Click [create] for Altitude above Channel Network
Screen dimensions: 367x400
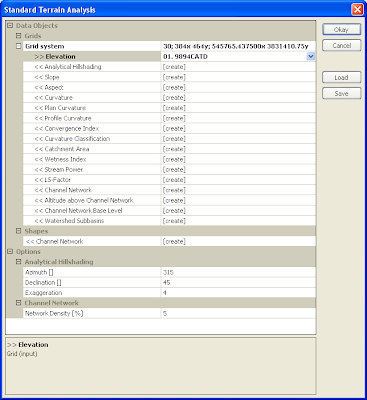pyautogui.click(x=174, y=200)
